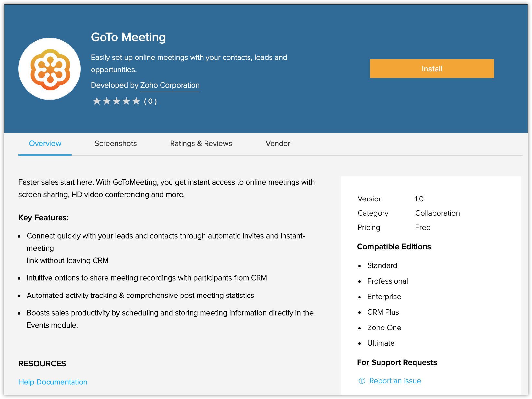Click the GoTo Meeting title heading

coord(128,38)
